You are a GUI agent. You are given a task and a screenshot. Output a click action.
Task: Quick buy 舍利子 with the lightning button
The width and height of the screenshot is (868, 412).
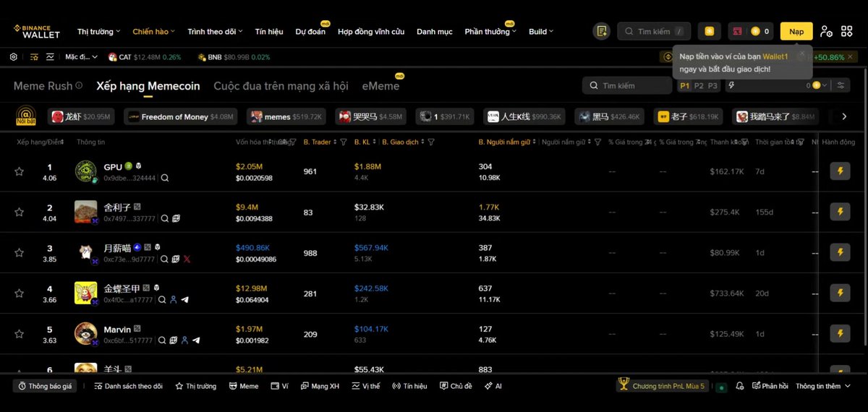840,212
